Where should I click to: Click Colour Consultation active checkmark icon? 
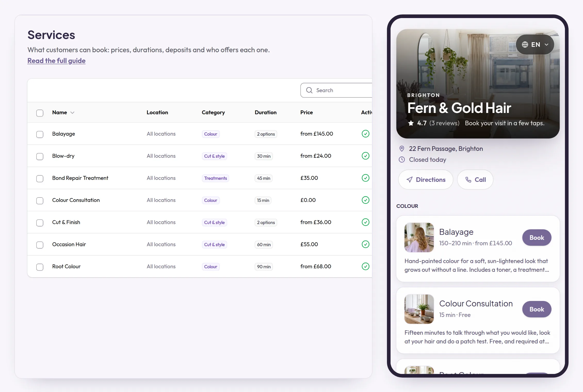(x=365, y=200)
